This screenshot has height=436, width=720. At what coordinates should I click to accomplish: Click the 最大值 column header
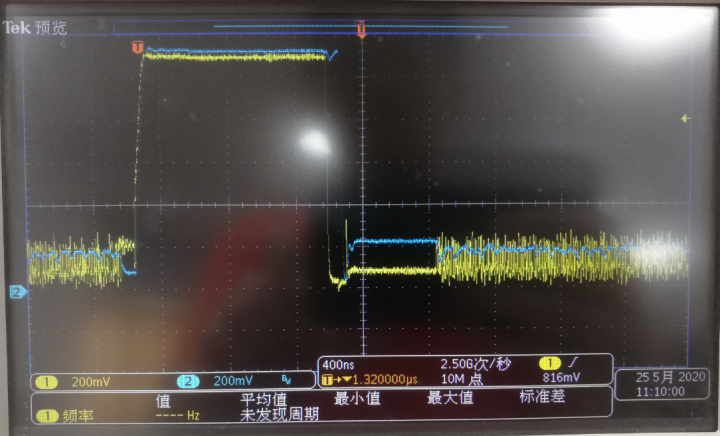tap(450, 397)
